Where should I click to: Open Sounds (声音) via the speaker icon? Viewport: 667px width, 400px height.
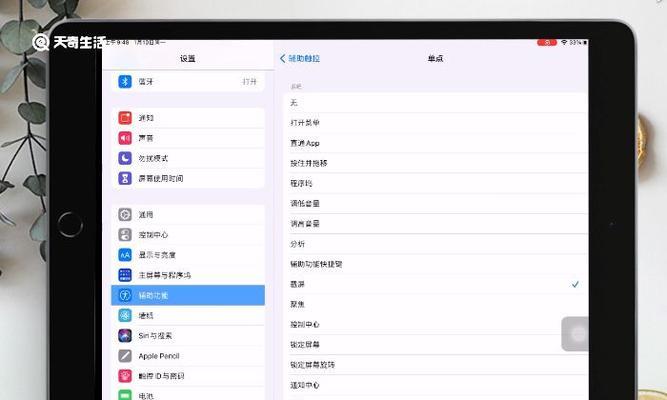tap(125, 138)
